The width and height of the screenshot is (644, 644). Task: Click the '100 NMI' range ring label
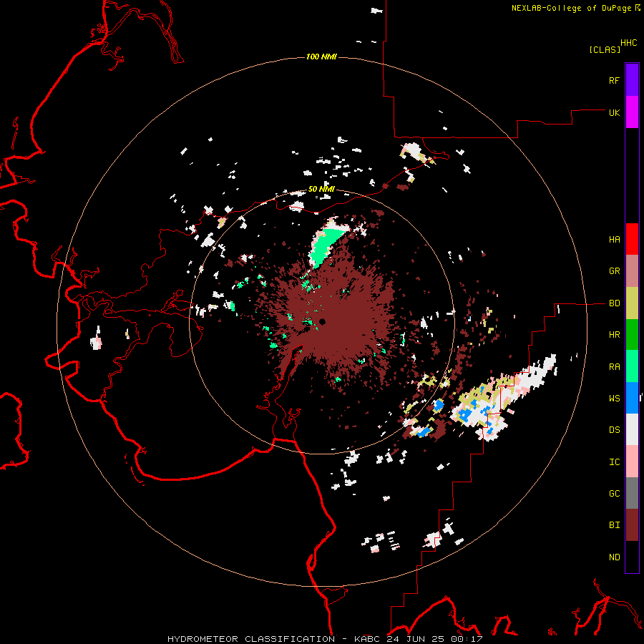[321, 57]
